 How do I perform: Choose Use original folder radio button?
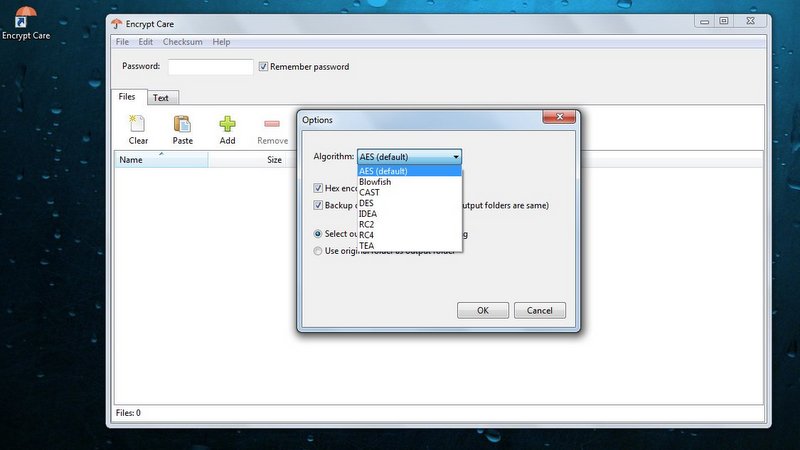[x=318, y=251]
